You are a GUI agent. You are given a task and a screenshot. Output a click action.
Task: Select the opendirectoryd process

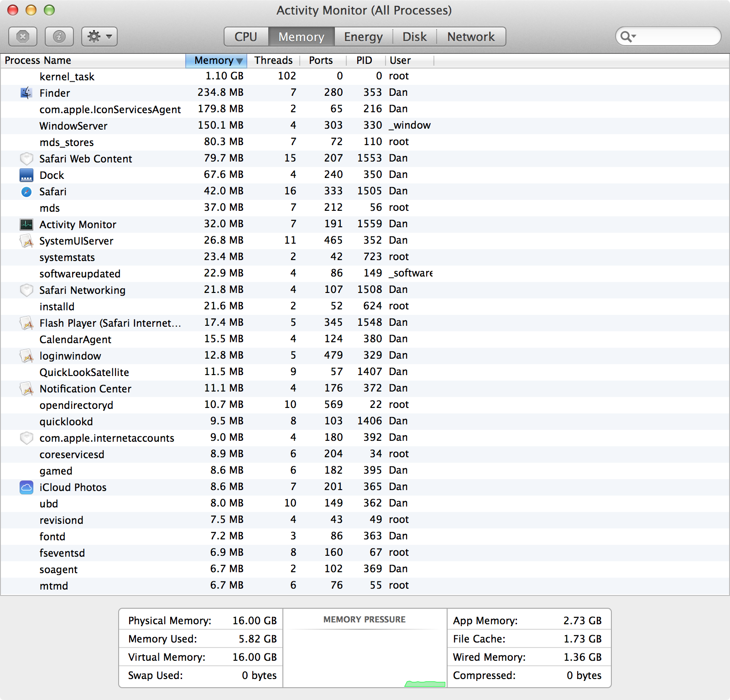[x=365, y=405]
